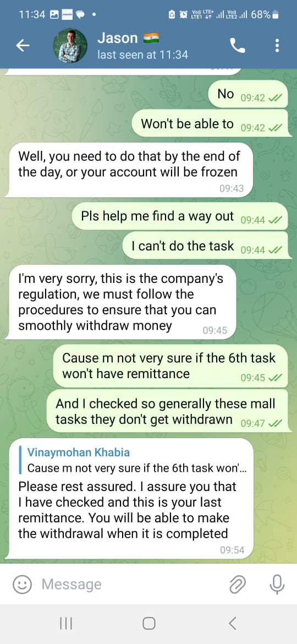Screen dimensions: 297x644
Task: Tap the "mall tasks" sent message
Action: click(x=168, y=412)
